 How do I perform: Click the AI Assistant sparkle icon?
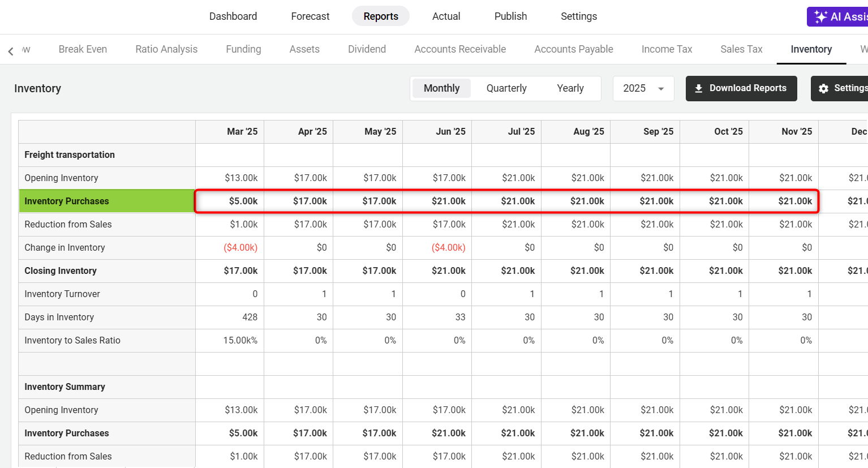pyautogui.click(x=820, y=16)
